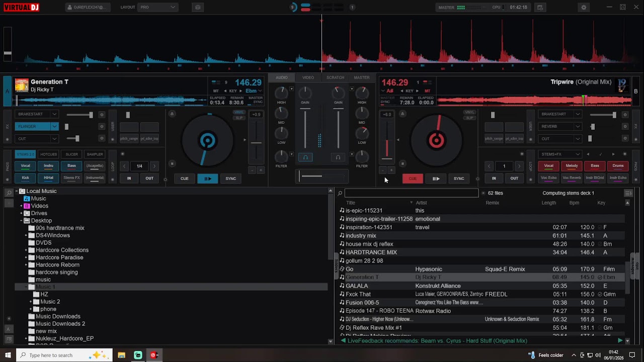The width and height of the screenshot is (644, 362).
Task: Toggle master tempo MT on deck A
Action: [x=216, y=91]
